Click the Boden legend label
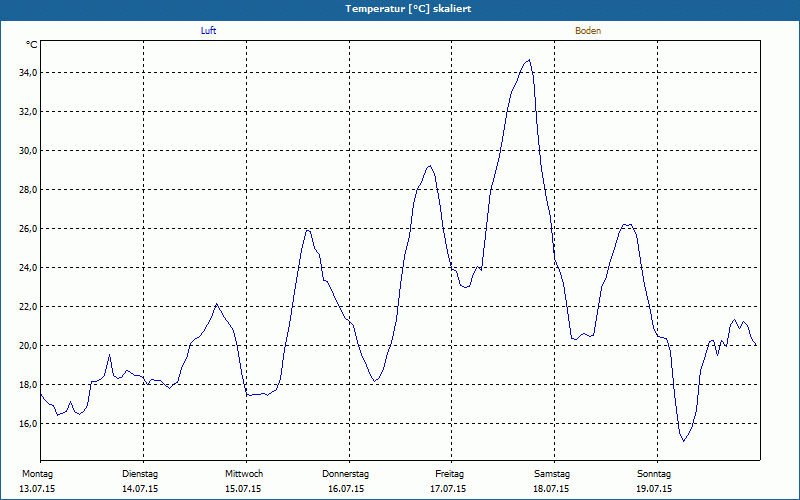The image size is (800, 500). tap(588, 31)
